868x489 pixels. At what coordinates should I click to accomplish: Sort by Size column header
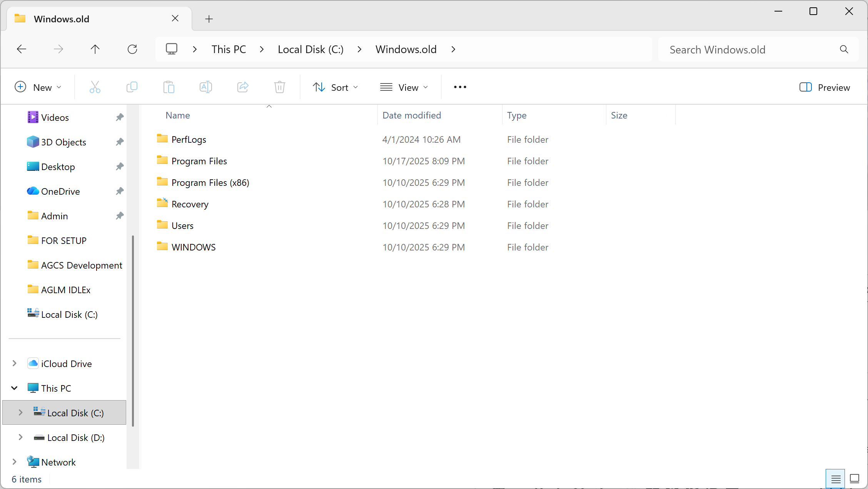coord(619,115)
